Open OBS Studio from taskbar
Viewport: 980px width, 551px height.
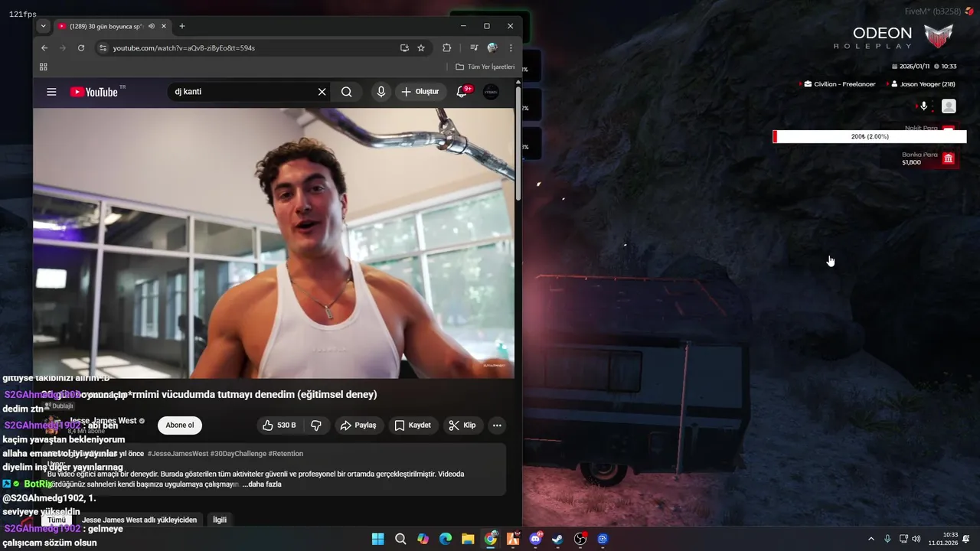(580, 539)
